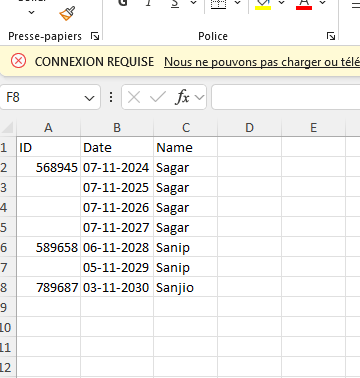This screenshot has height=378, width=360.
Task: Apply yellow fill color
Action: (263, 4)
